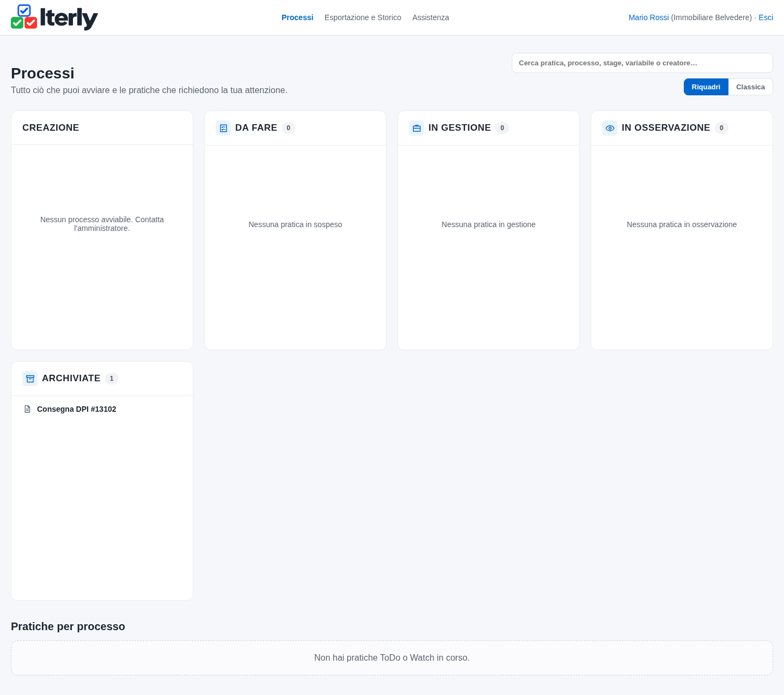
Task: Click the Archiviate count badge
Action: (x=112, y=379)
